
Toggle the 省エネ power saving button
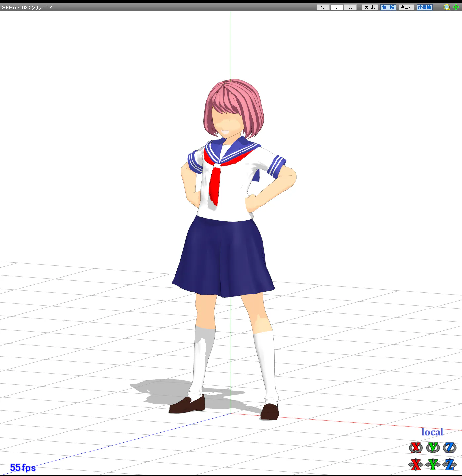[406, 7]
